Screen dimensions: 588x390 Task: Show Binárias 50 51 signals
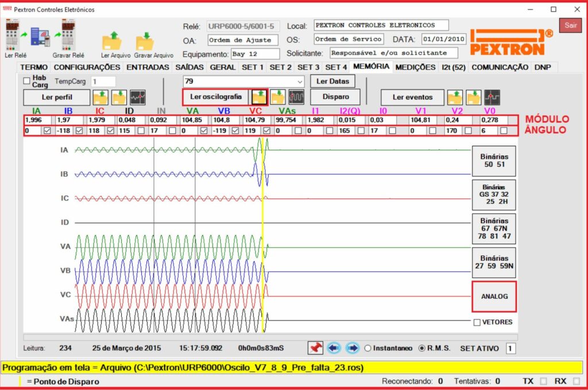[494, 161]
